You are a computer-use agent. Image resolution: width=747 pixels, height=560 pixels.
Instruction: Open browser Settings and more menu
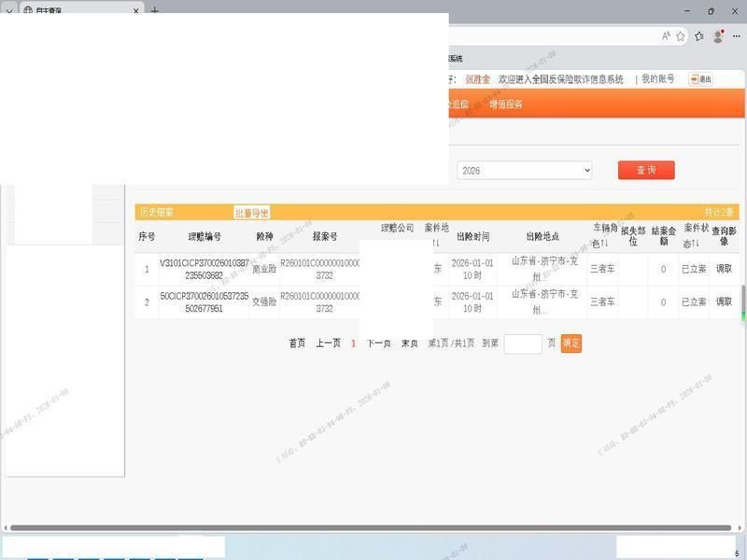736,36
